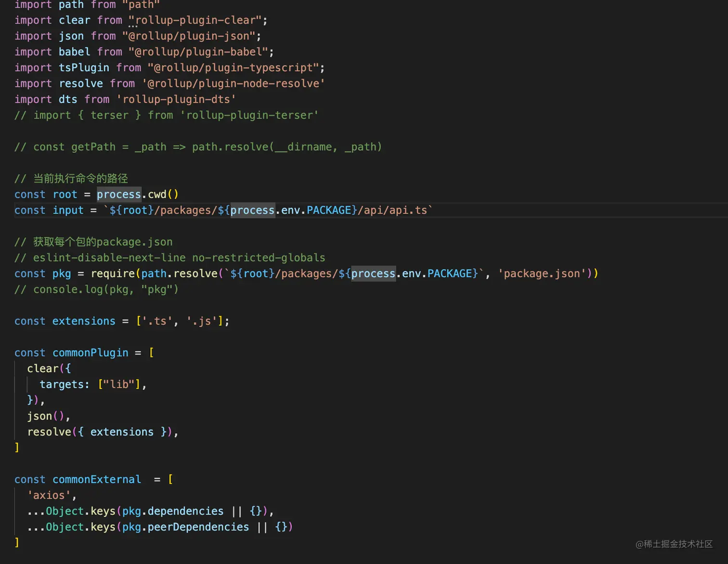Click the "rollup-plugin-clear" import string
728x564 pixels.
click(x=195, y=20)
